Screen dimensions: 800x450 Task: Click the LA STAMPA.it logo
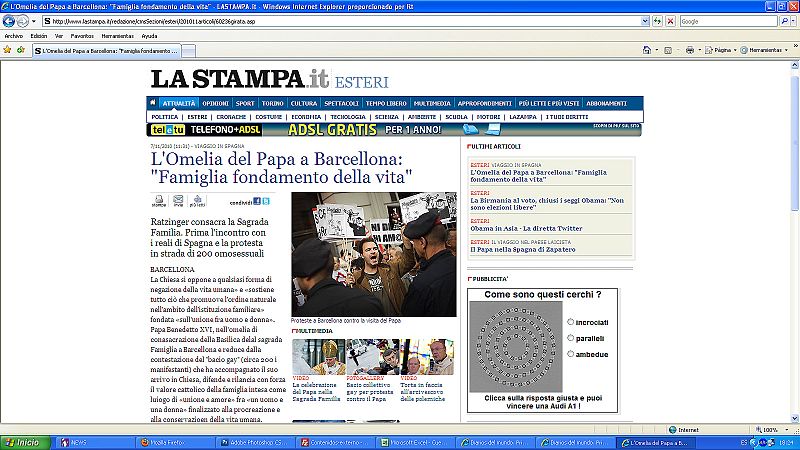click(x=240, y=79)
